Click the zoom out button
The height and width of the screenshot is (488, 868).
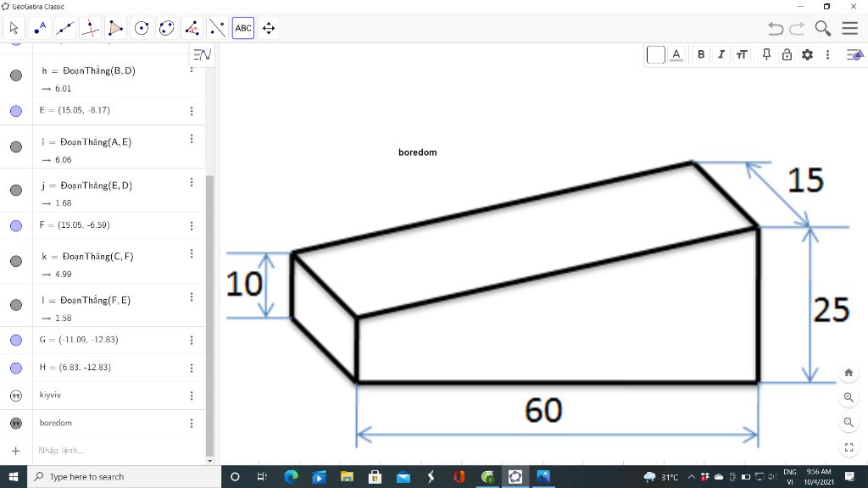849,422
